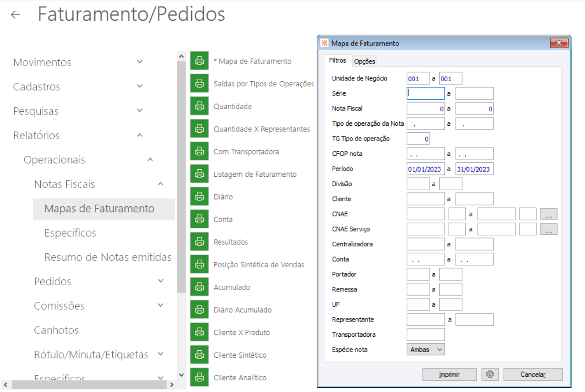Open settings gear in Mapa de Faturamento dialog

coord(490,374)
